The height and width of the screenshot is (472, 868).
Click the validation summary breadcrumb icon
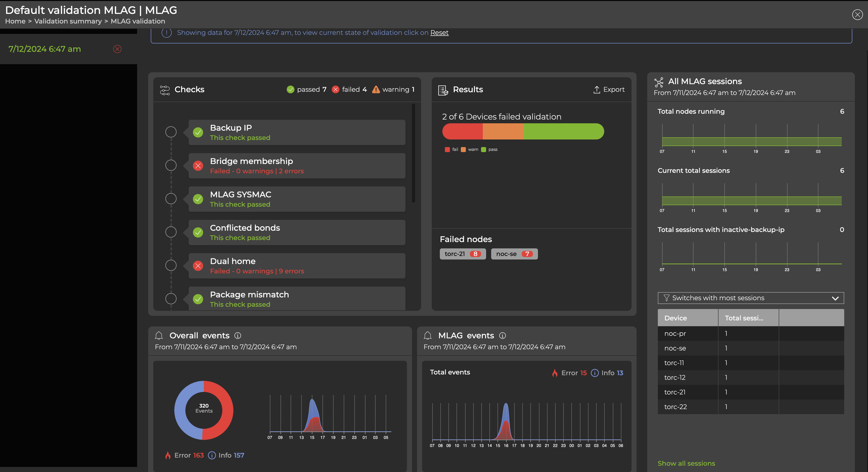click(x=68, y=21)
